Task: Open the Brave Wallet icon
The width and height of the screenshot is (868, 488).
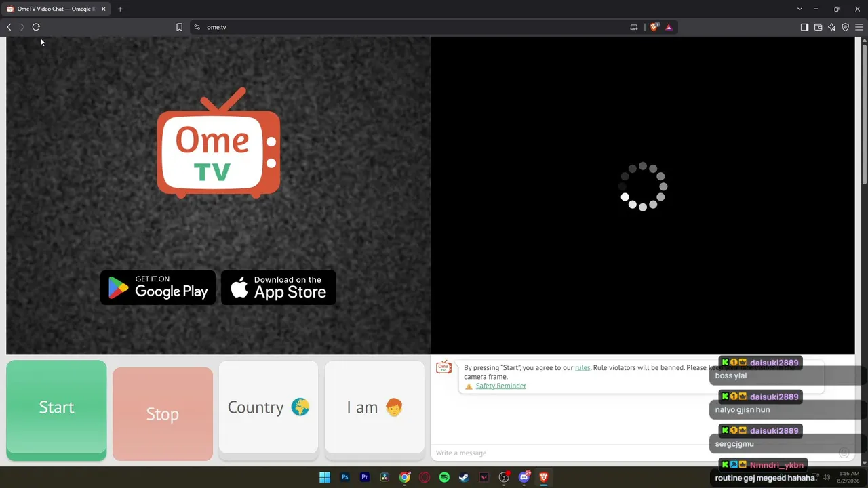Action: (818, 27)
